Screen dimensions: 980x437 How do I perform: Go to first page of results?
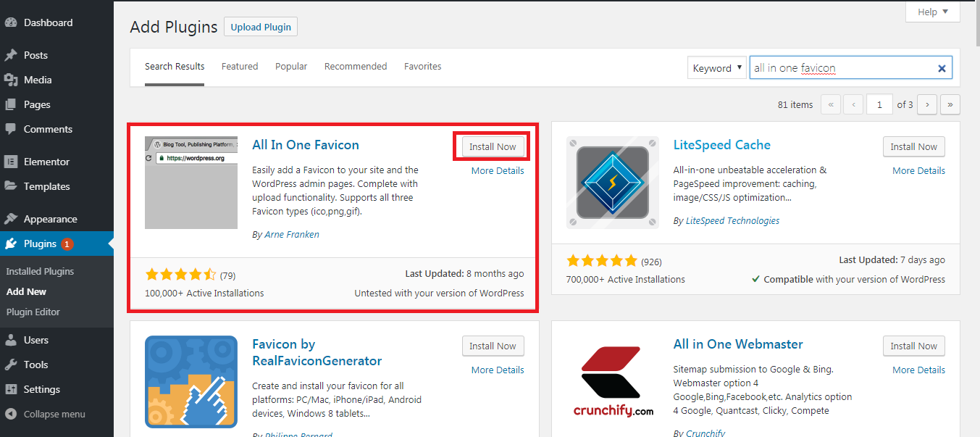tap(830, 104)
